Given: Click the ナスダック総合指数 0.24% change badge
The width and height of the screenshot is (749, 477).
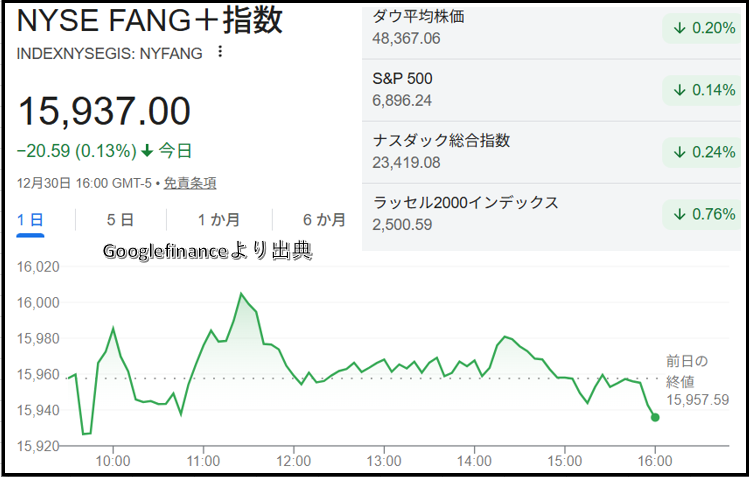Looking at the screenshot, I should [x=705, y=152].
